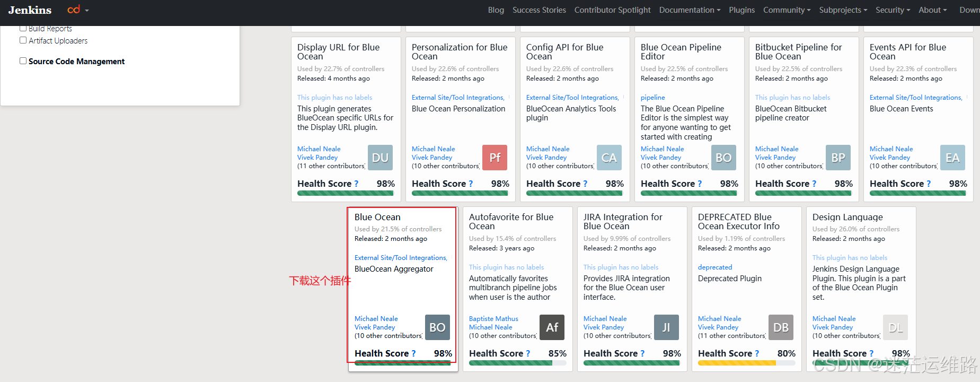Click the BP icon on Bitbucket Pipeline card
980x382 pixels.
click(x=838, y=158)
